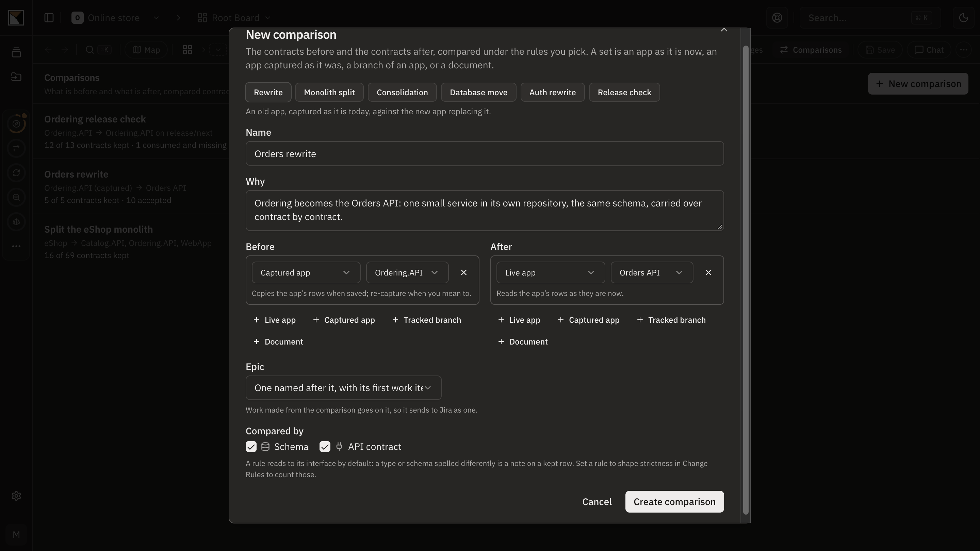Open settings gear in left sidebar
This screenshot has height=551, width=980.
(x=16, y=496)
